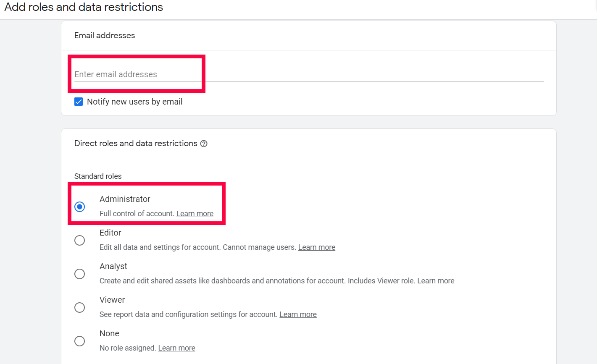This screenshot has width=597, height=364.
Task: Click the 'Editor' role name text
Action: pos(110,233)
